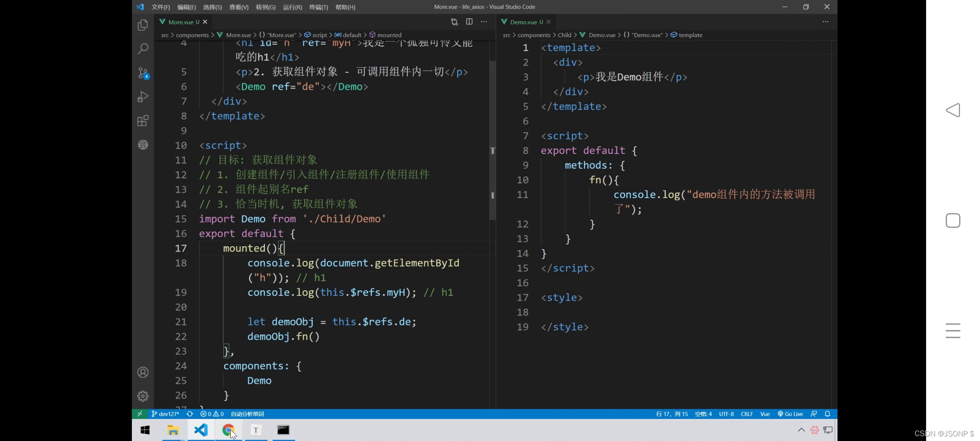Open the Typora taskbar app
The width and height of the screenshot is (980, 441).
click(x=256, y=430)
